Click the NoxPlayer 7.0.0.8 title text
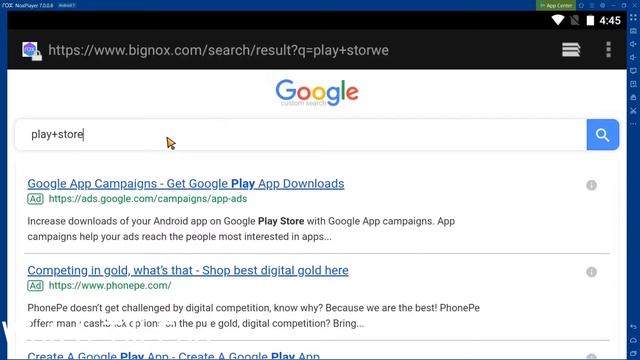The image size is (640, 360). click(34, 5)
